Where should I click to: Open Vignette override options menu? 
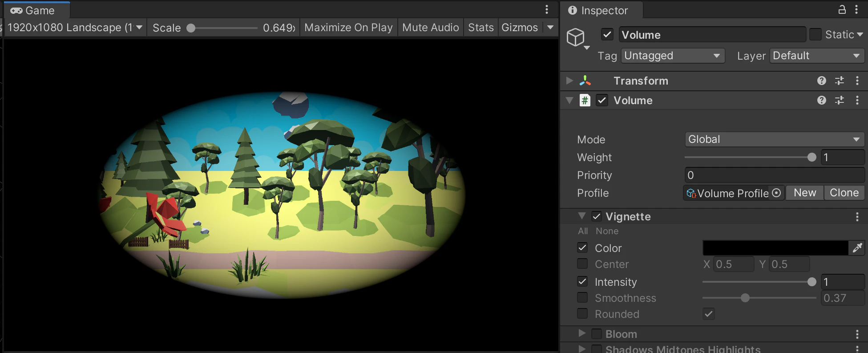pos(857,217)
